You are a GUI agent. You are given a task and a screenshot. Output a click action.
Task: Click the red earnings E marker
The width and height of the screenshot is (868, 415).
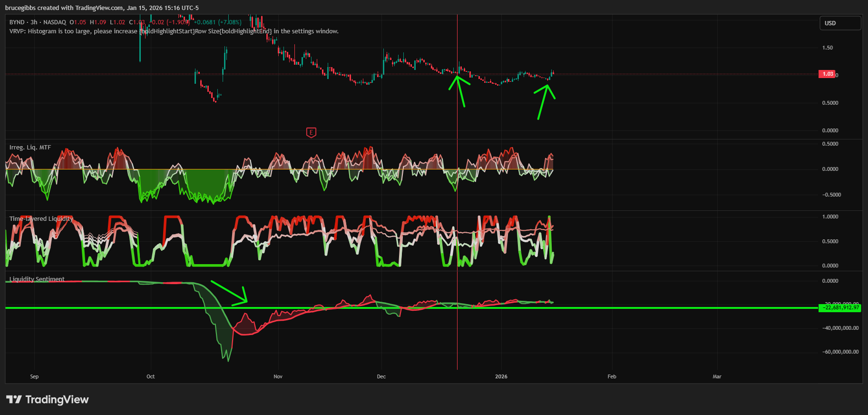[311, 132]
